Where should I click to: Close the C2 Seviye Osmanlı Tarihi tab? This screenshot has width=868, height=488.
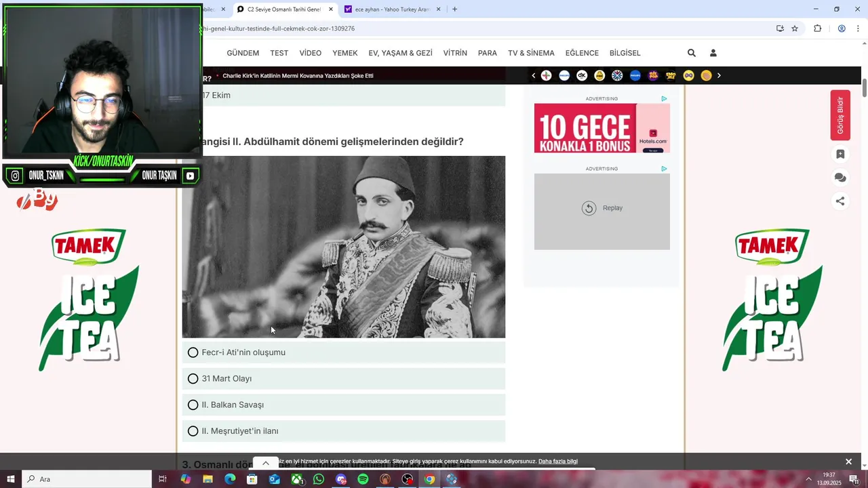pos(331,9)
